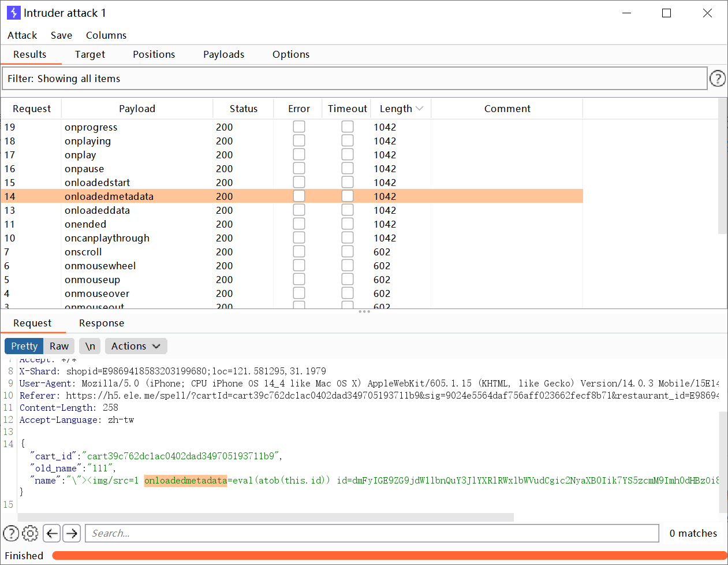Screen dimensions: 728x565
Task: Open search settings gear icon
Action: (x=30, y=533)
